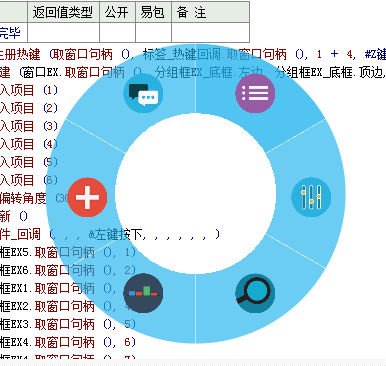Click the &左键按下 parameter text

[115, 234]
